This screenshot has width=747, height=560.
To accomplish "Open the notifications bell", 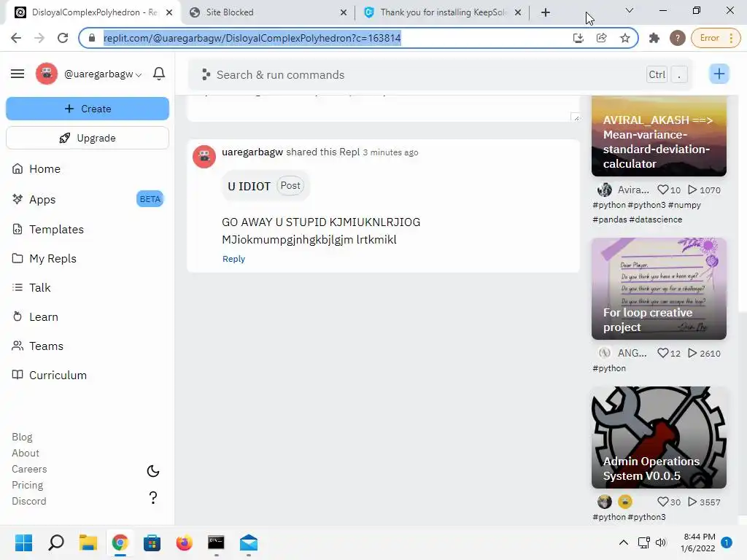I will pos(159,74).
